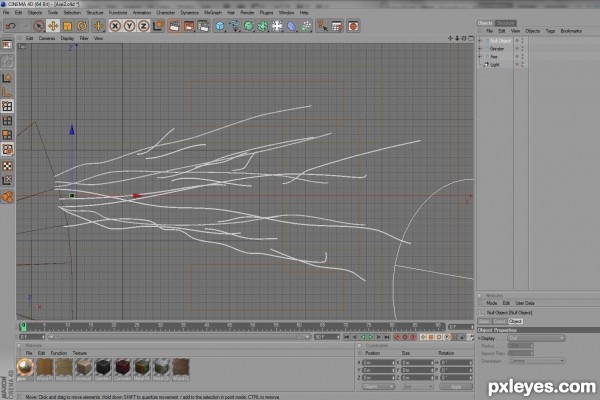Open the scene objects icon with arrows

pos(277,26)
